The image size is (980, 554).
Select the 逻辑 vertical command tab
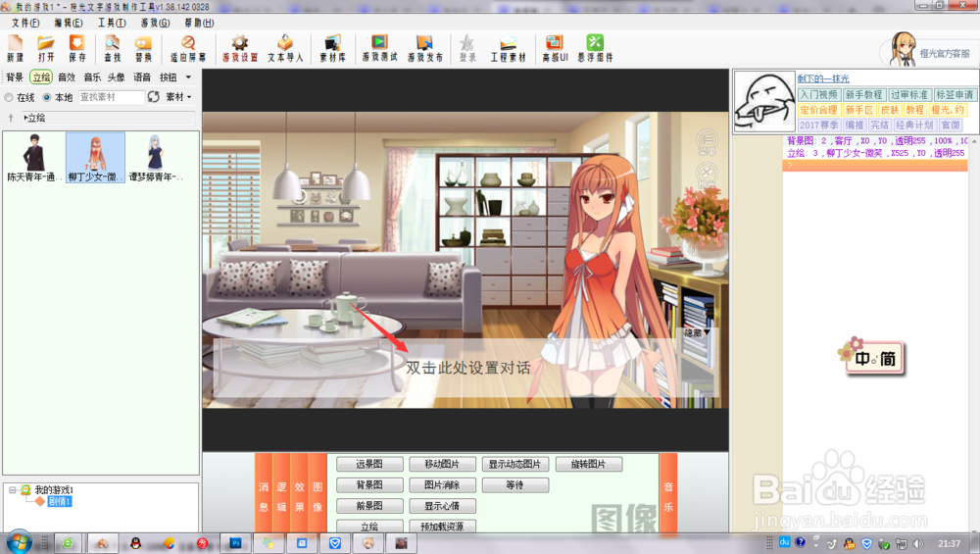click(x=281, y=494)
